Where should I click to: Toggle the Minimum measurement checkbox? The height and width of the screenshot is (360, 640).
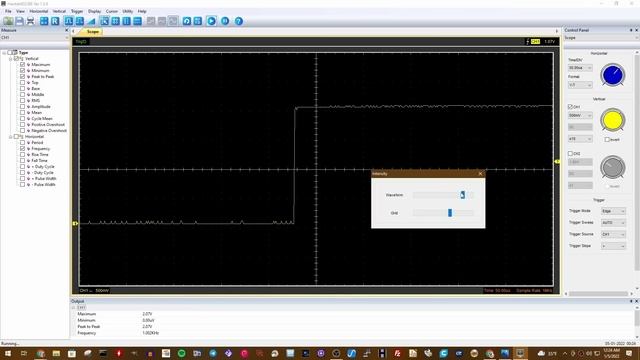tap(22, 71)
